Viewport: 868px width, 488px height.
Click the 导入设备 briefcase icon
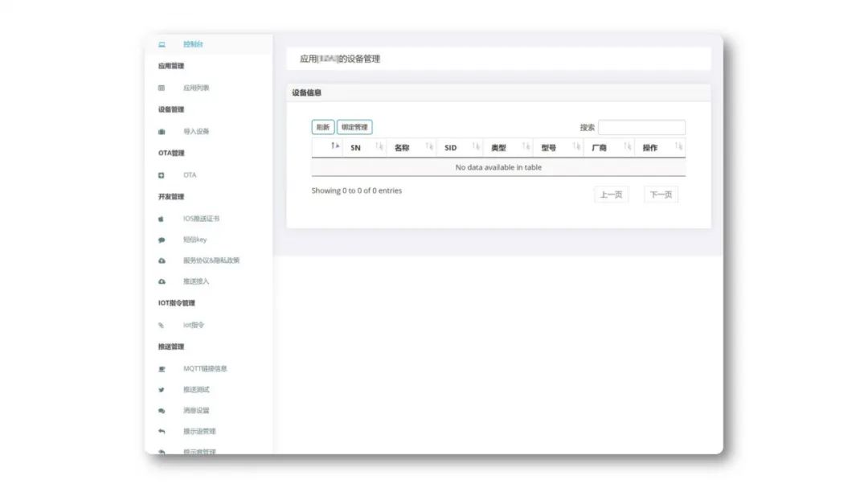point(162,132)
